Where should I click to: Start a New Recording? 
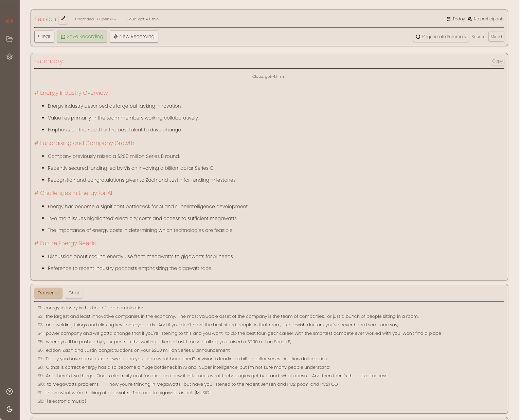coord(134,36)
